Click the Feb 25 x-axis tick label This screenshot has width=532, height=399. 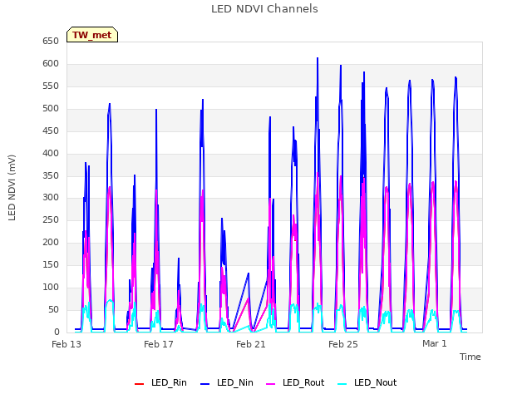point(343,344)
